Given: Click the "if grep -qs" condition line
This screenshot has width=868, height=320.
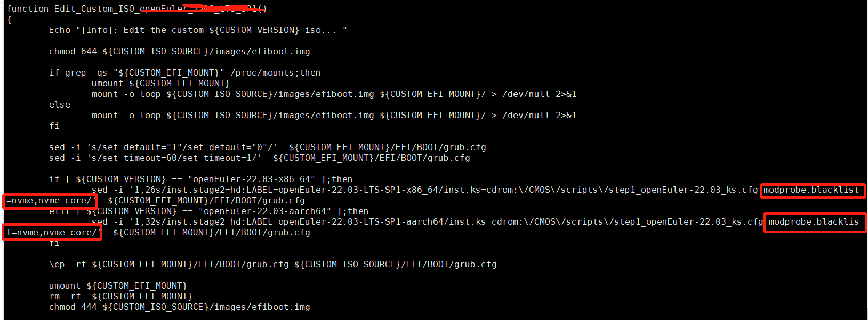Looking at the screenshot, I should 184,73.
